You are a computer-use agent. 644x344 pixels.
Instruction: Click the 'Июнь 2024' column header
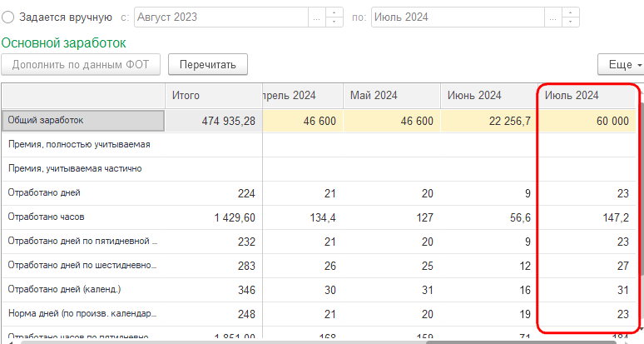(x=489, y=96)
